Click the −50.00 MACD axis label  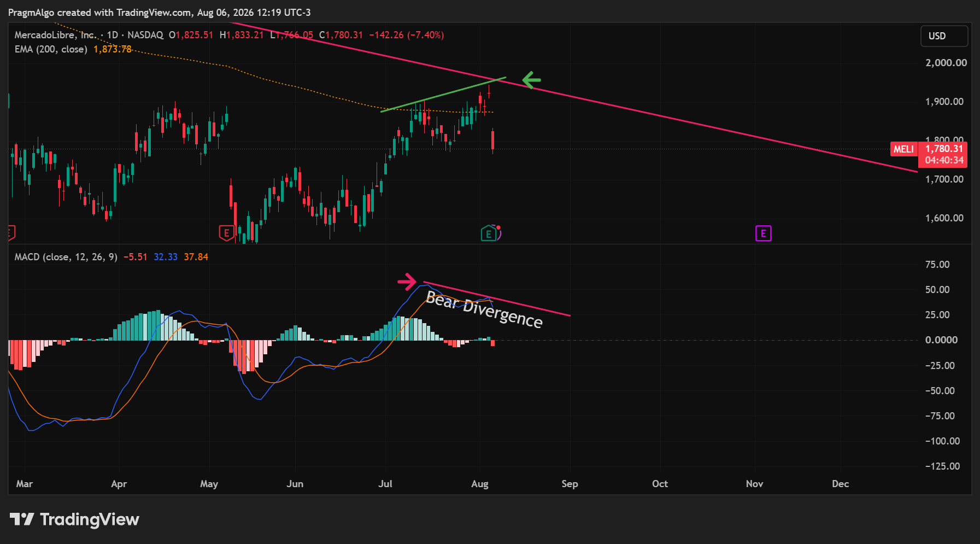(x=940, y=391)
